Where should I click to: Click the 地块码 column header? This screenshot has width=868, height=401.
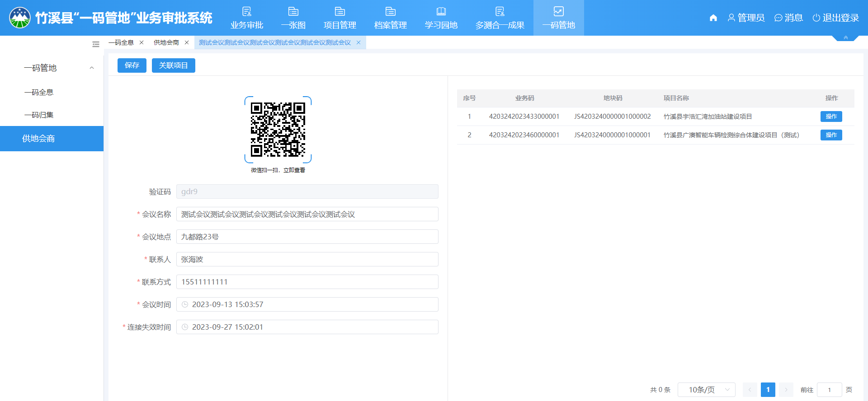coord(613,98)
